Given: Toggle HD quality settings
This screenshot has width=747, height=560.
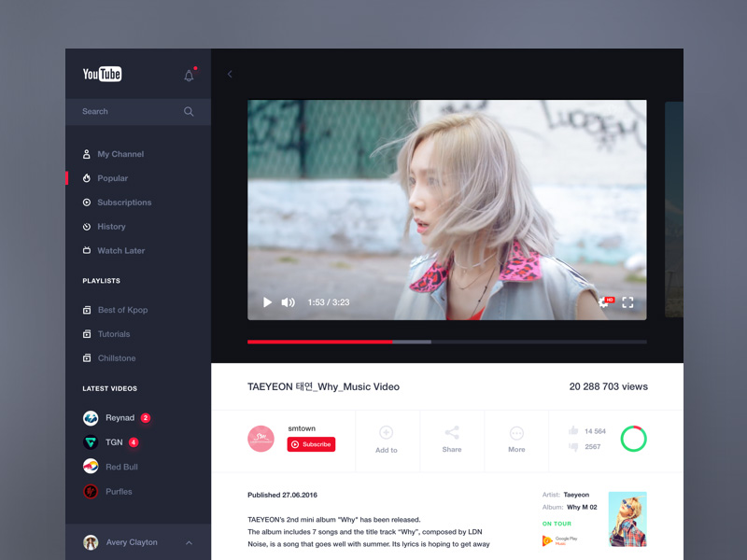Looking at the screenshot, I should (605, 302).
